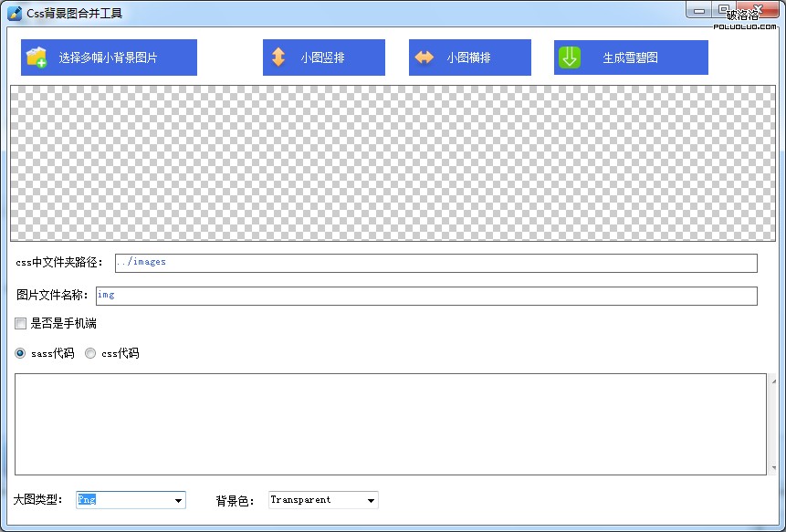This screenshot has width=786, height=532.
Task: Click the green download arrow icon on 生成雪碧图
Action: pyautogui.click(x=569, y=57)
